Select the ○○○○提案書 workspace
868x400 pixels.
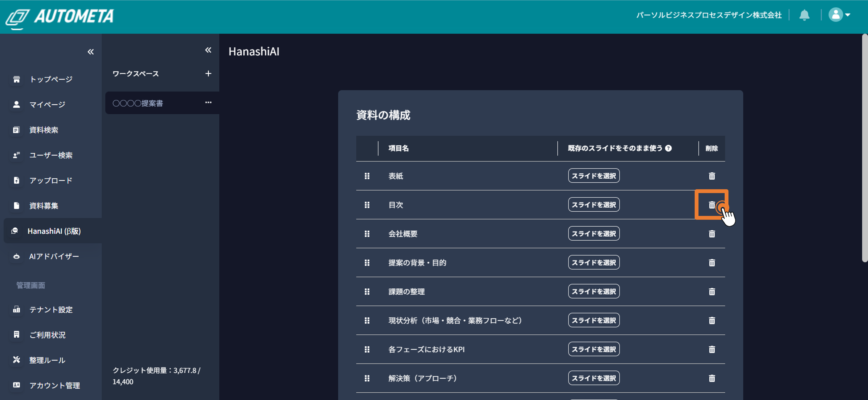[x=162, y=103]
